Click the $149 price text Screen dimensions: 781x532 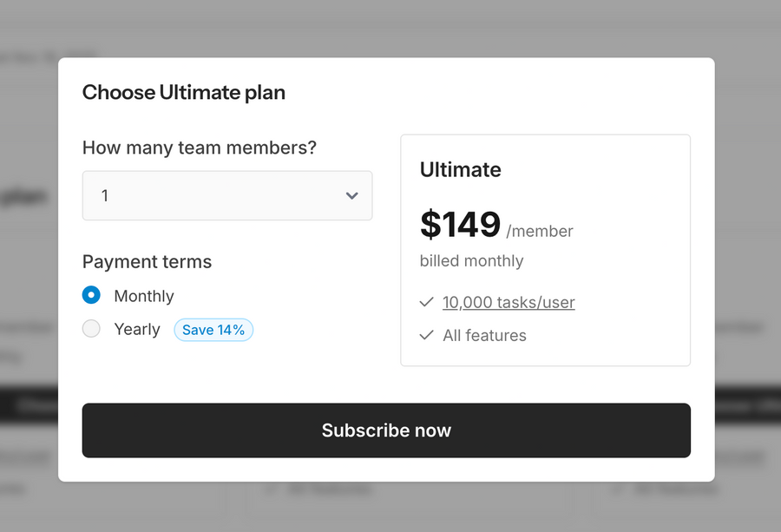(460, 224)
